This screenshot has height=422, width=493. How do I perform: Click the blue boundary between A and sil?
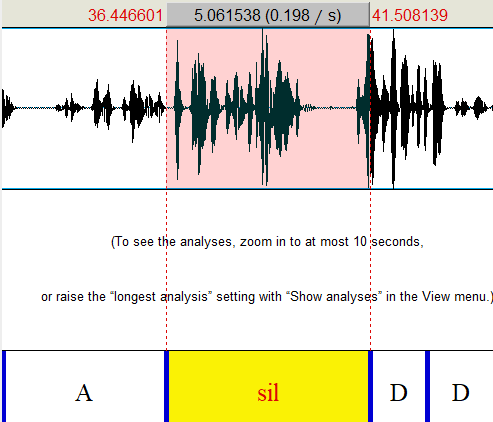coord(167,387)
